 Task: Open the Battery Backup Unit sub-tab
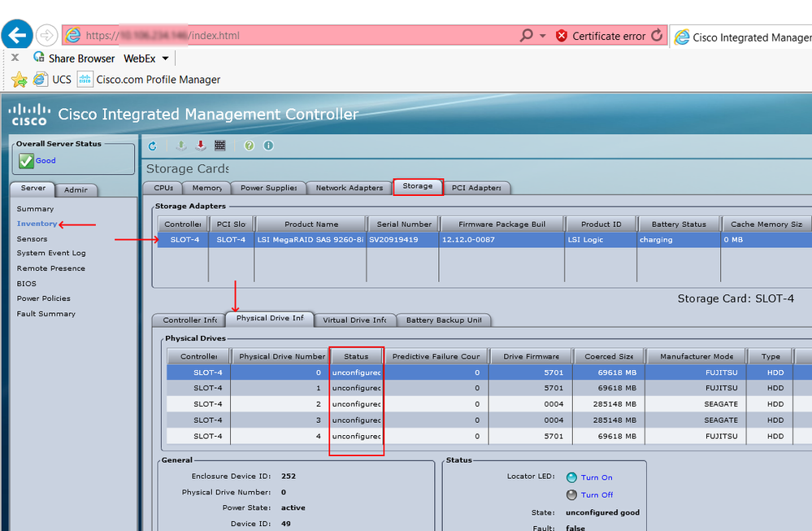(444, 320)
